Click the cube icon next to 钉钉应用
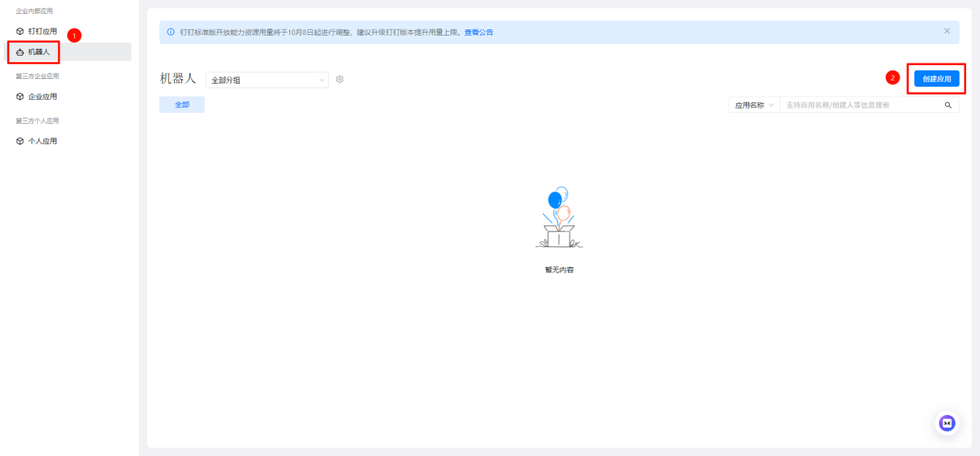Screen dimensions: 980x456 pos(18,30)
